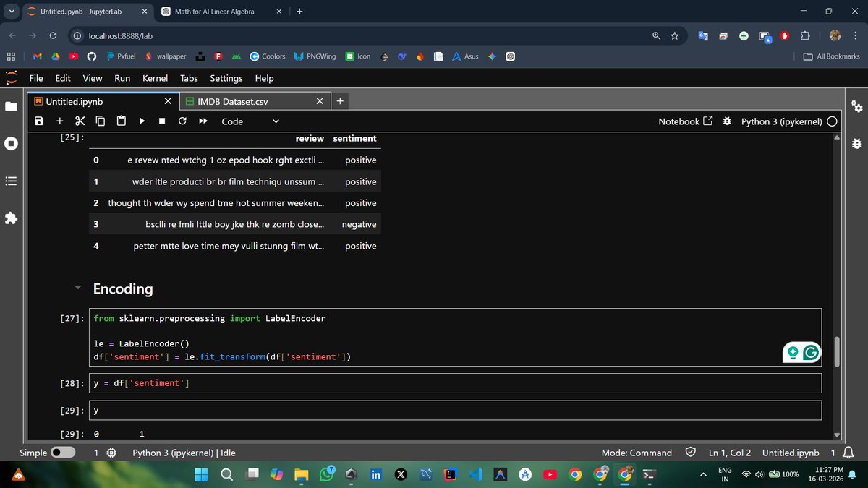Open a new launcher tab with plus
The width and height of the screenshot is (868, 488).
point(341,102)
